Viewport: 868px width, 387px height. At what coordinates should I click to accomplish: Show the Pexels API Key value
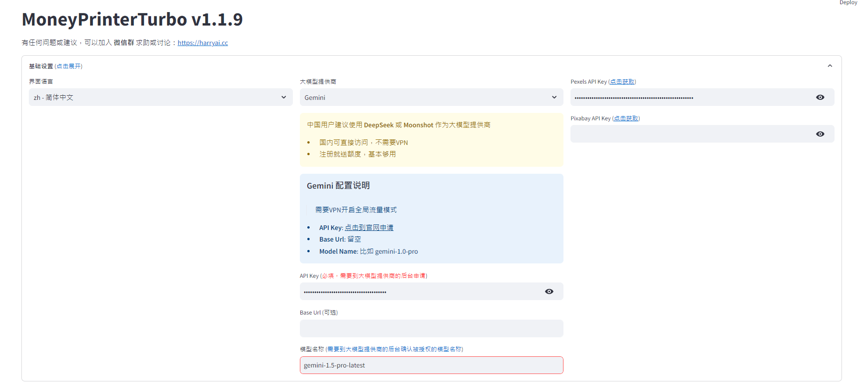click(820, 97)
